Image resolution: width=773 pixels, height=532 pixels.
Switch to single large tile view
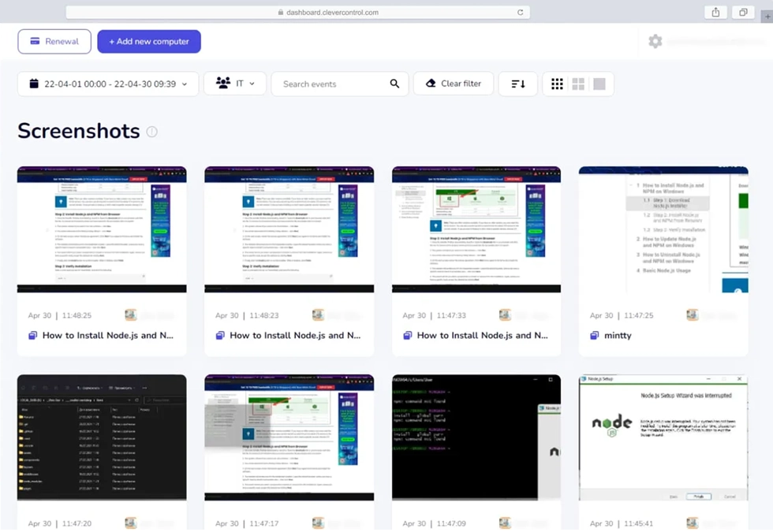pos(599,84)
